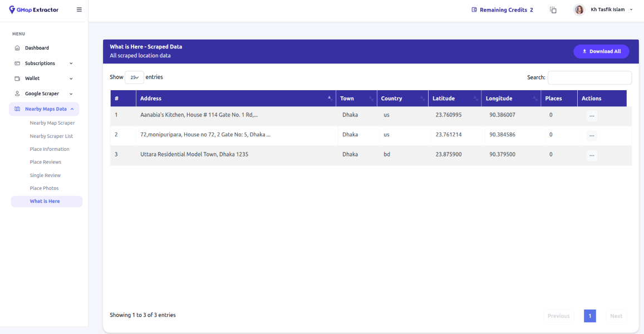Toggle the hamburger sidebar menu icon
Image resolution: width=644 pixels, height=334 pixels.
[79, 10]
